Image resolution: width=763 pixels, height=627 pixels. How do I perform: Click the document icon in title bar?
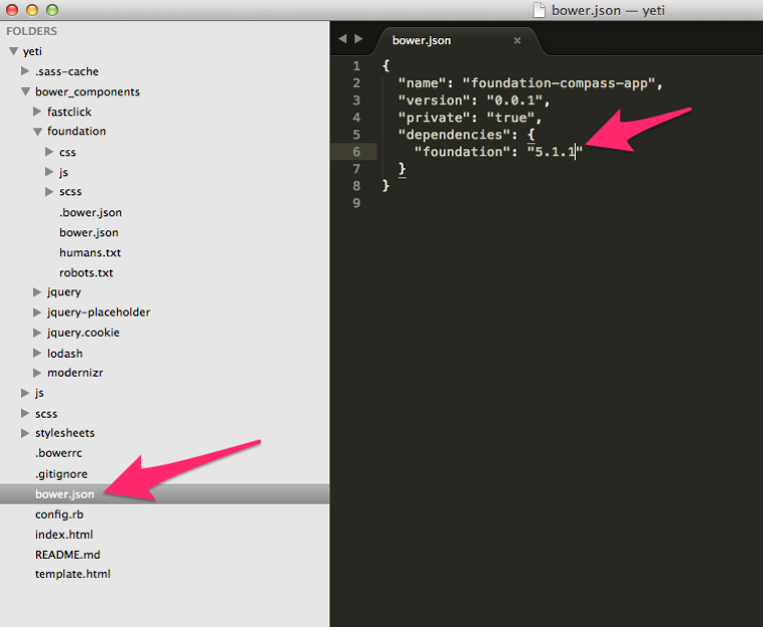539,10
